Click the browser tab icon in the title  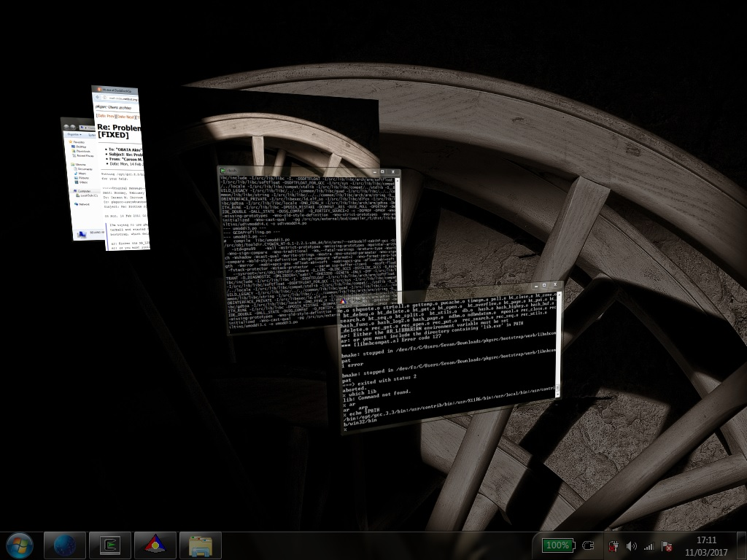(x=99, y=89)
